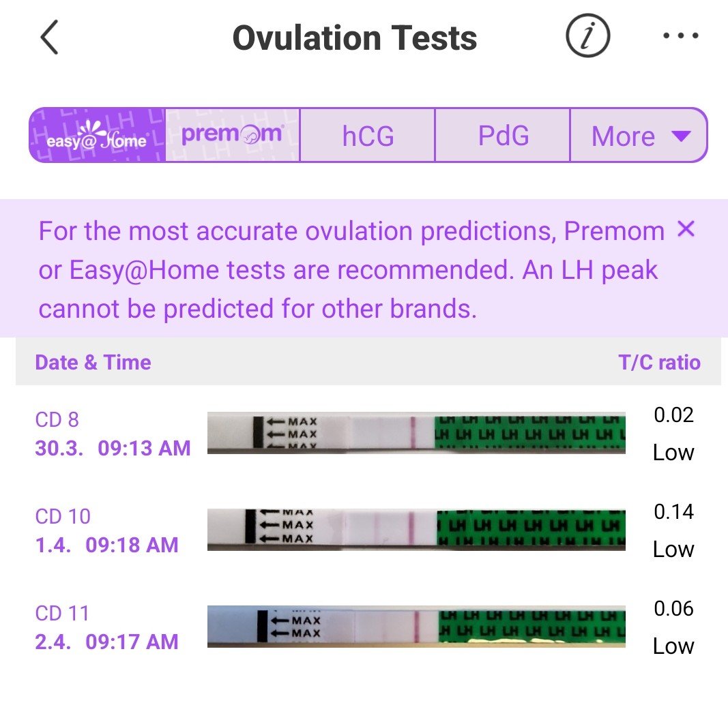Screen dimensions: 728x705
Task: Select the 2.4. 09:17 AM entry
Action: tap(106, 642)
